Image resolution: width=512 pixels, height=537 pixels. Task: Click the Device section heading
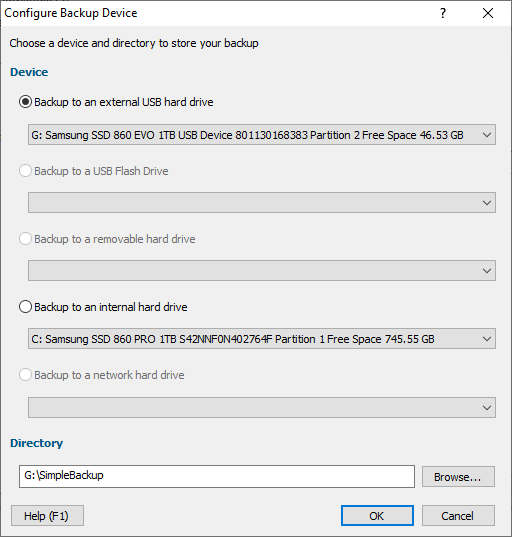tap(29, 72)
